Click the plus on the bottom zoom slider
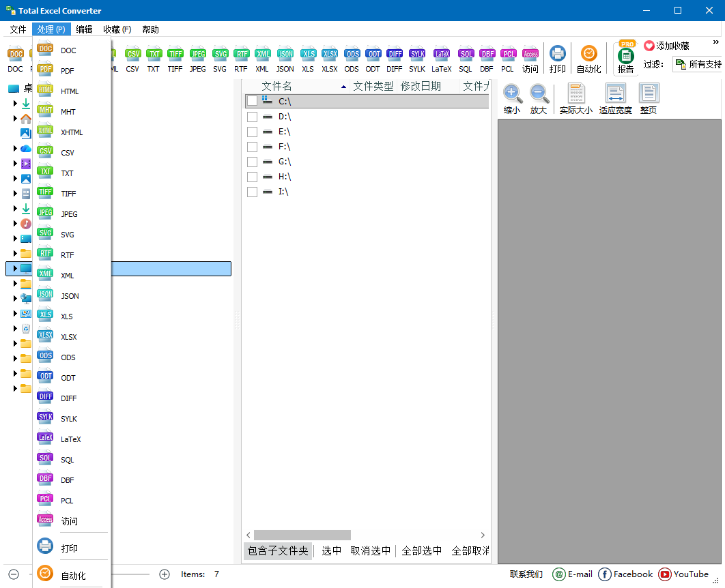Screen dimensions: 725x588 (164, 574)
